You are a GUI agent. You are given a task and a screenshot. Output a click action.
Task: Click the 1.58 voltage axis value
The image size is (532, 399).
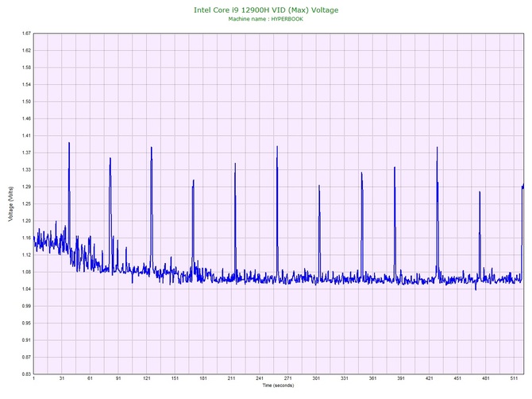point(26,68)
